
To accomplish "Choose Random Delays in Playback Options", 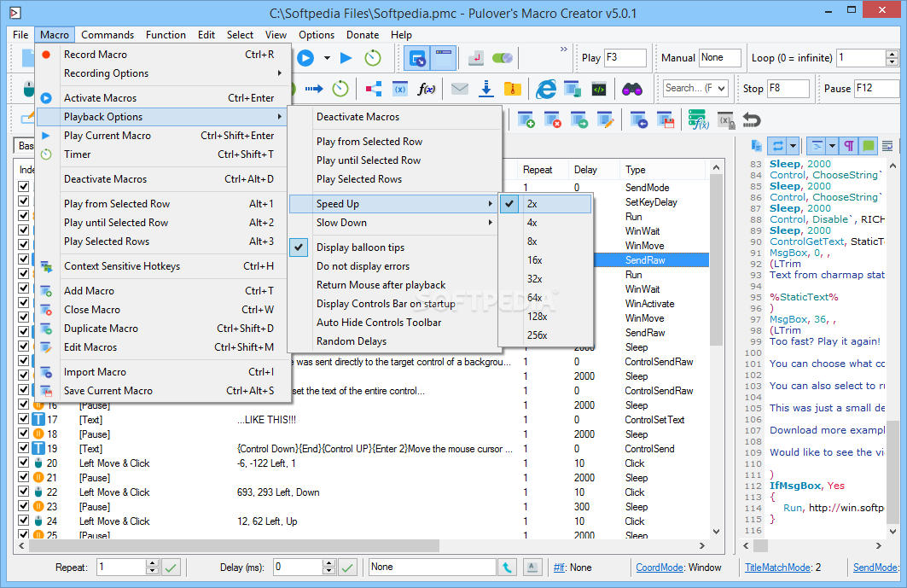I will tap(394, 341).
